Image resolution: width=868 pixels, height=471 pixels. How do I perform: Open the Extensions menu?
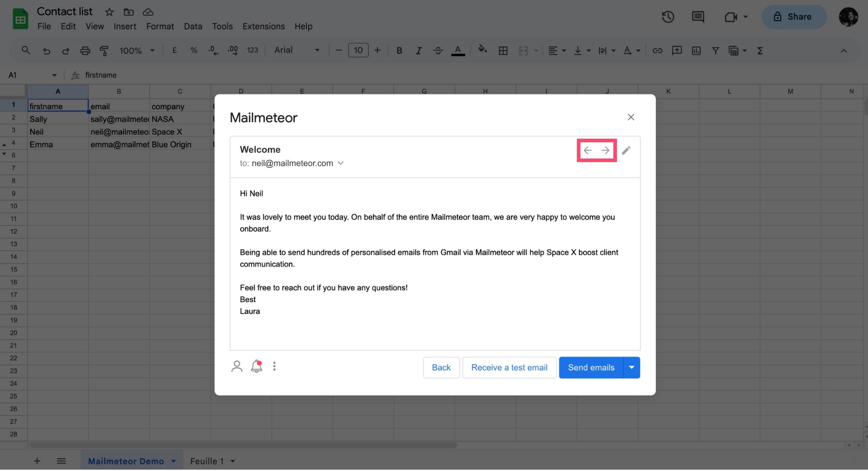(263, 27)
